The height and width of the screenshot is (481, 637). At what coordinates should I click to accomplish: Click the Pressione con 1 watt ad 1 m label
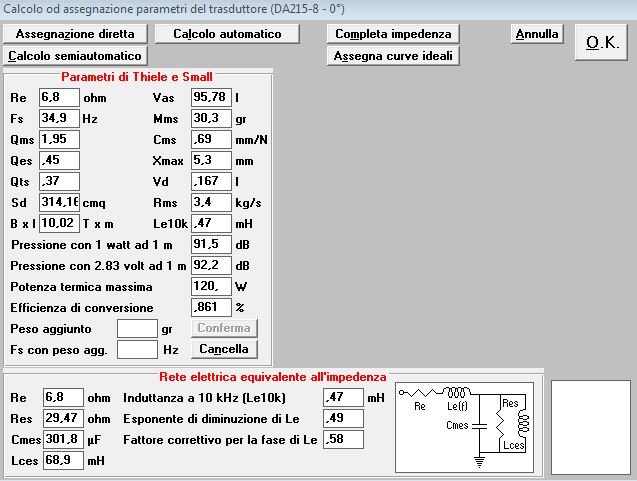[92, 245]
